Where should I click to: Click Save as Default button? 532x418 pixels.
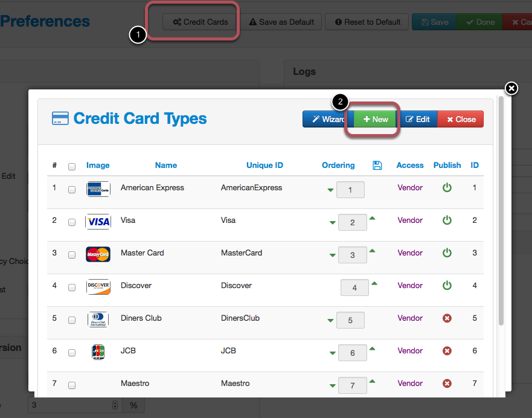coord(281,22)
